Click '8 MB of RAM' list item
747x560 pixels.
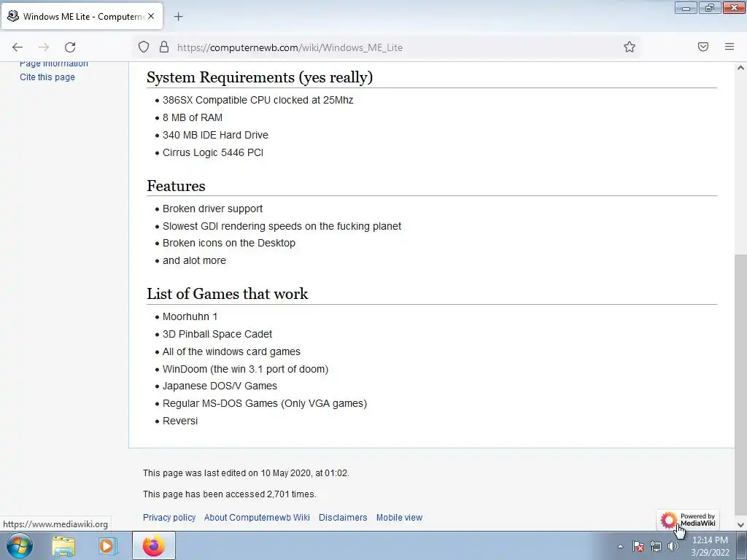coord(193,117)
